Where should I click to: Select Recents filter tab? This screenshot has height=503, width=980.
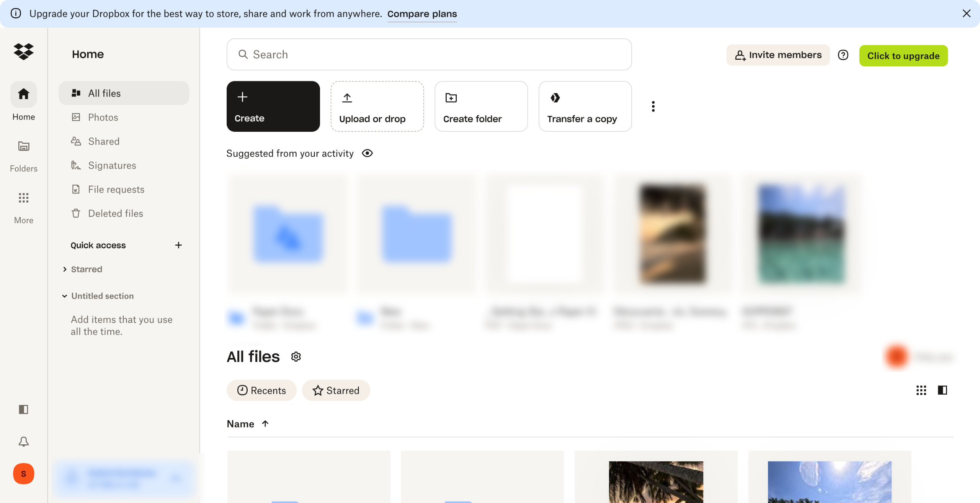coord(261,390)
